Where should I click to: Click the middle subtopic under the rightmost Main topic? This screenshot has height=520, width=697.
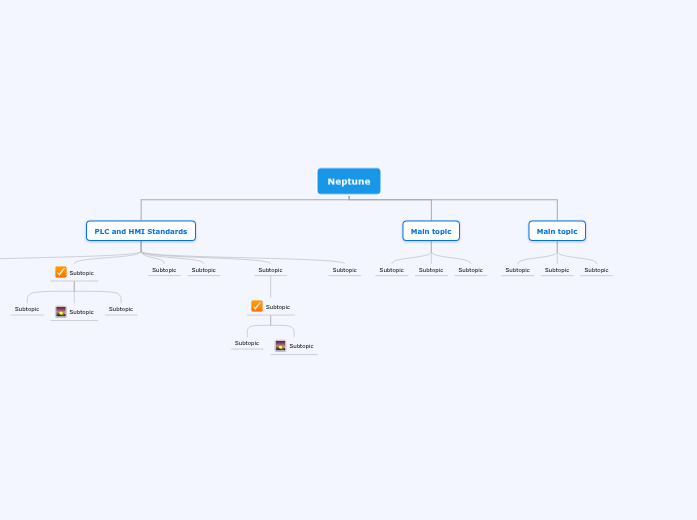click(557, 270)
